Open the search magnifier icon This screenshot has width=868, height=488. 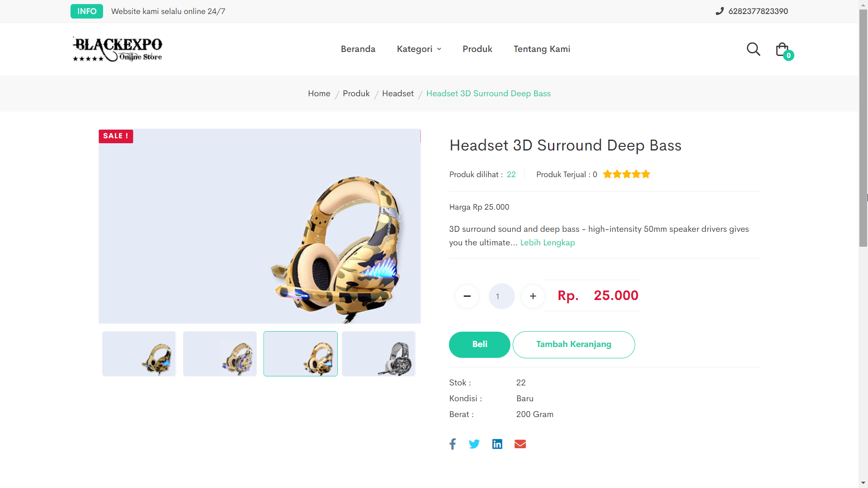click(753, 49)
